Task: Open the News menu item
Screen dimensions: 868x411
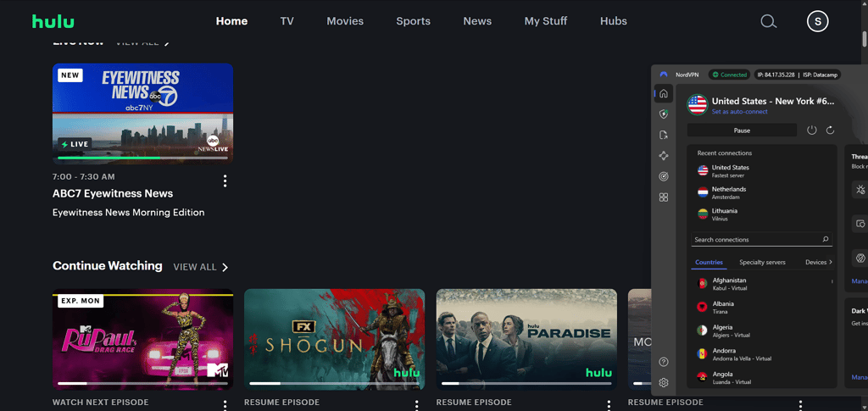Action: 477,21
